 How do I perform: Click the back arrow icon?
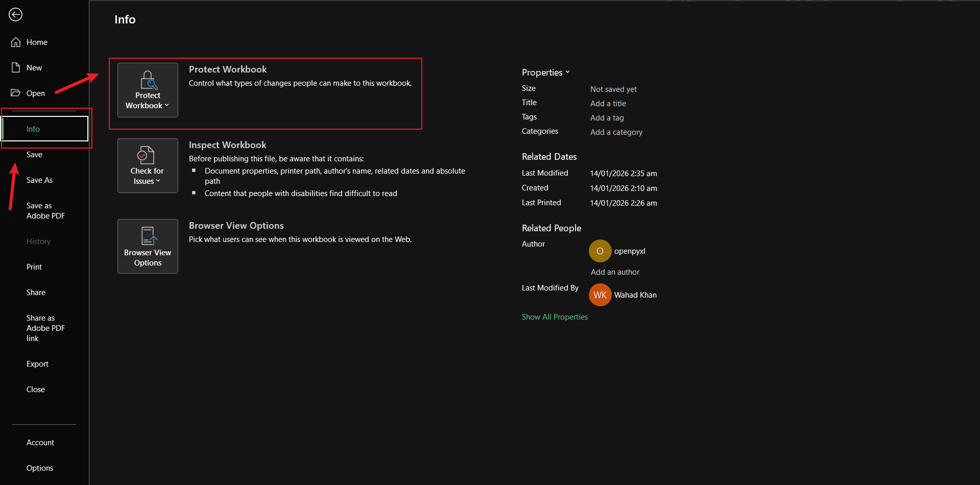click(15, 15)
